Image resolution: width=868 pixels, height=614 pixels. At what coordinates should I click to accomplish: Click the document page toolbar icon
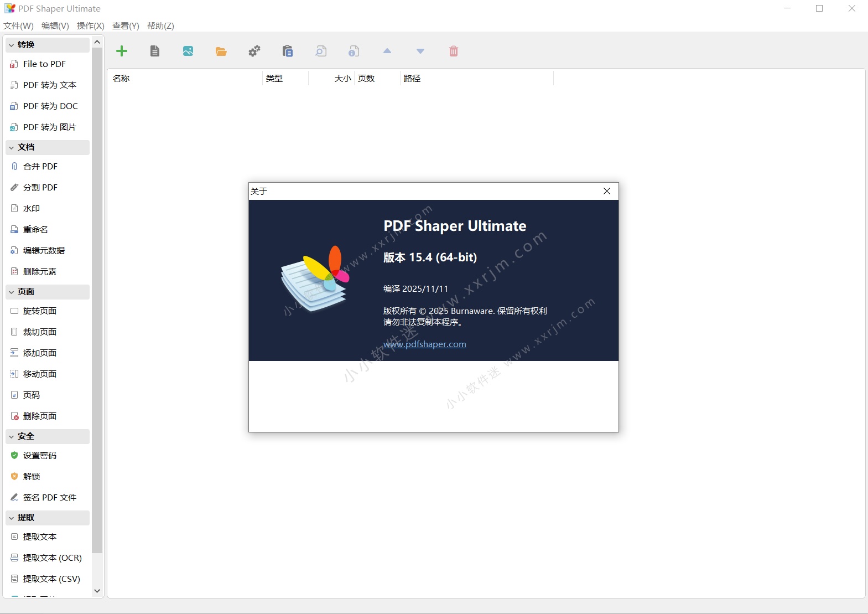(155, 51)
